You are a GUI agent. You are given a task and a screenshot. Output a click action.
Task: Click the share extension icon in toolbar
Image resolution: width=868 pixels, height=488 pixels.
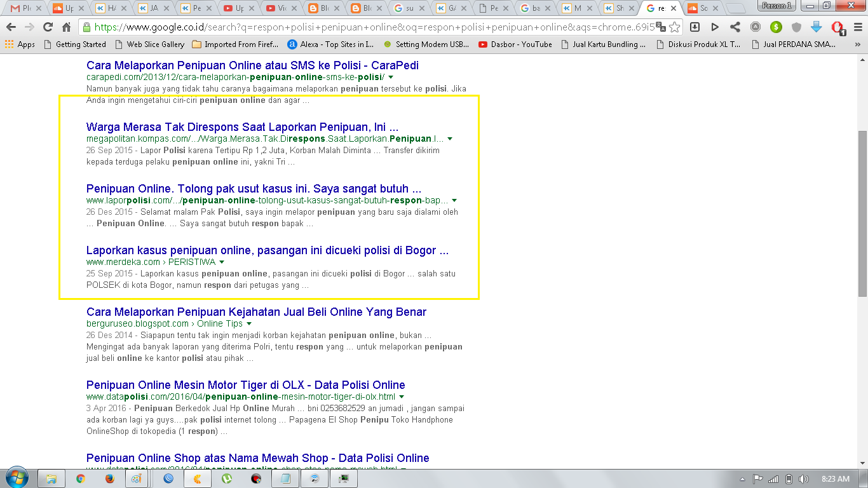point(735,27)
